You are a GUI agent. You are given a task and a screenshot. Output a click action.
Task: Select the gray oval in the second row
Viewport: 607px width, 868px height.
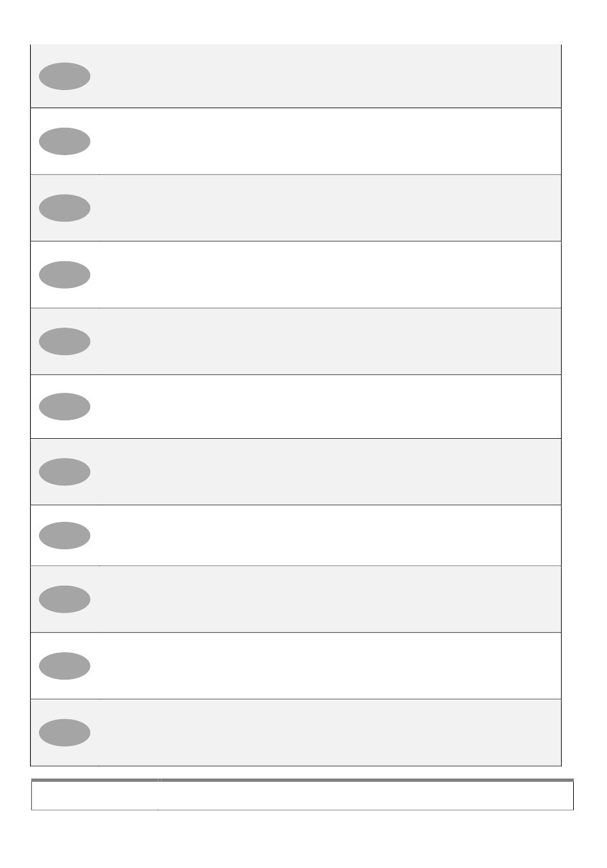click(65, 141)
